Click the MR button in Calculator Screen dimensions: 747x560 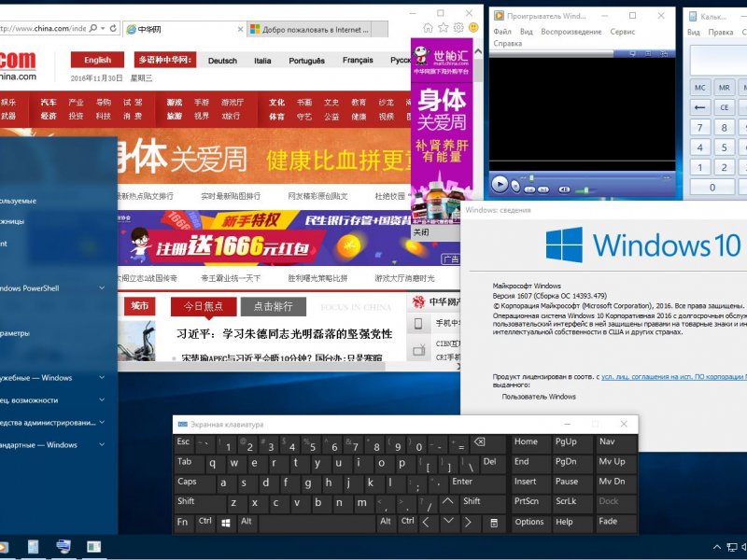(725, 88)
